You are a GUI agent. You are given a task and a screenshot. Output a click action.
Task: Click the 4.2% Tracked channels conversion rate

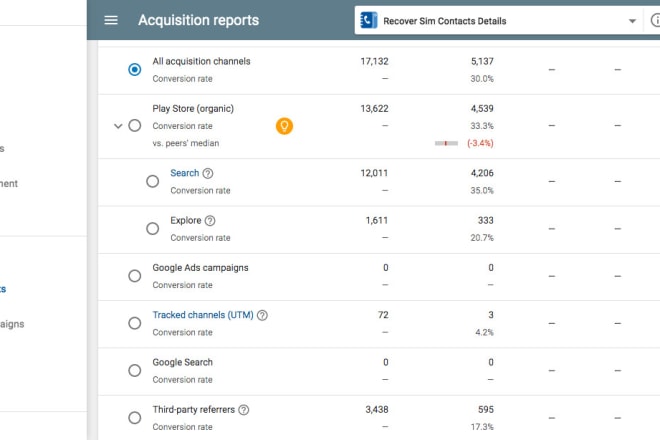tap(484, 332)
